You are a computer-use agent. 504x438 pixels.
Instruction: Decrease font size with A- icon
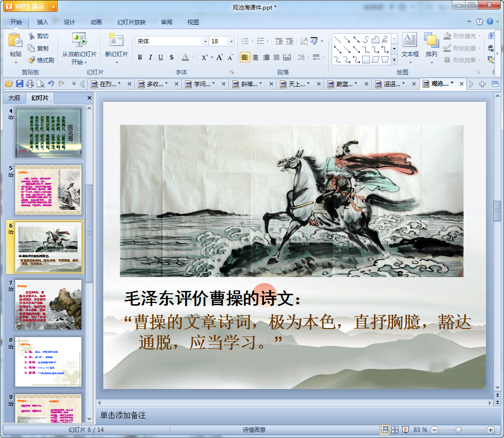pos(230,57)
